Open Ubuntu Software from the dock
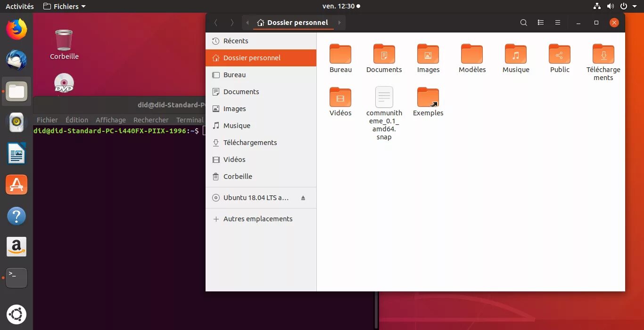The width and height of the screenshot is (644, 330). (17, 185)
